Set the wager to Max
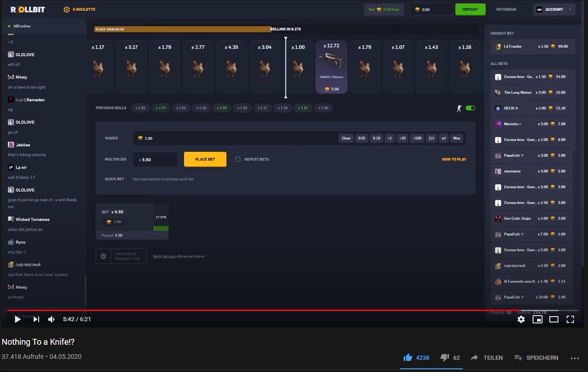 (x=457, y=138)
